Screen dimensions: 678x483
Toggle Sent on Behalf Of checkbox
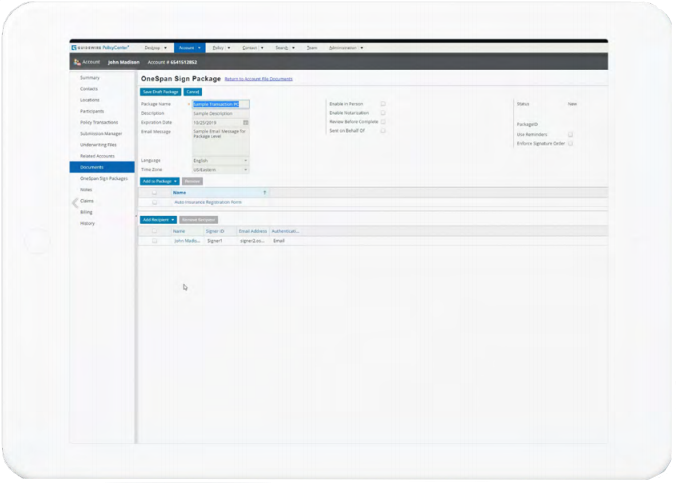(x=383, y=131)
